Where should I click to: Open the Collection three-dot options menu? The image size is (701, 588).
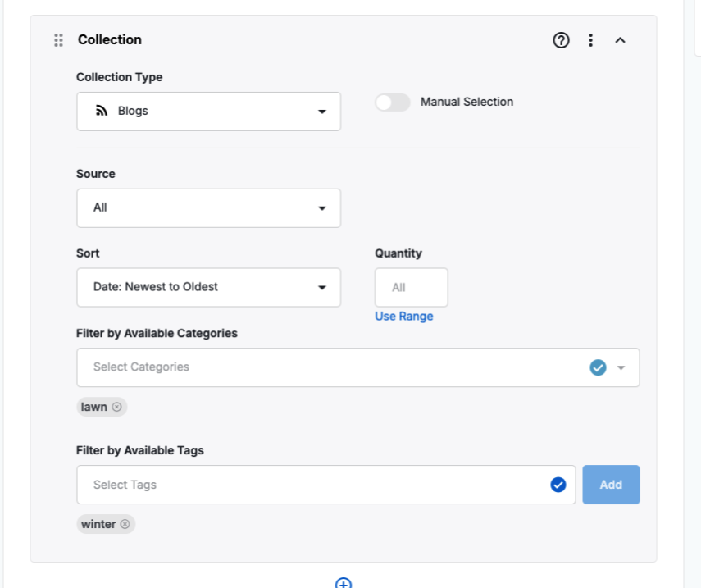[x=590, y=40]
